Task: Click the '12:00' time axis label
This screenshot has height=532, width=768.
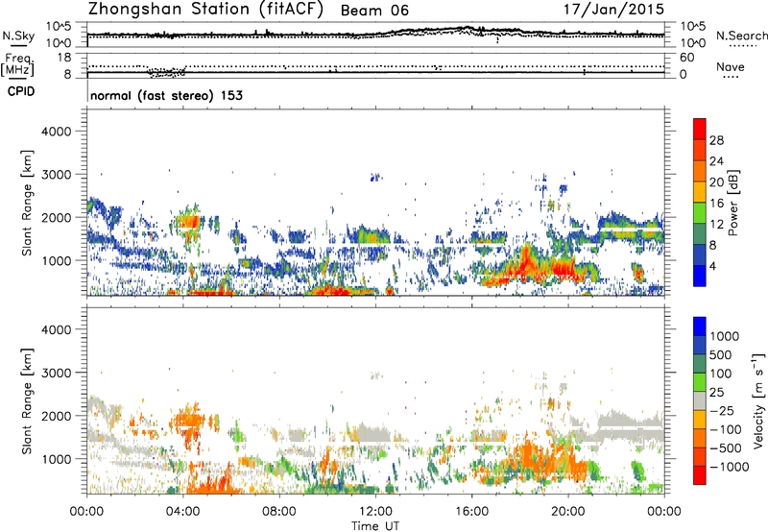Action: (375, 512)
